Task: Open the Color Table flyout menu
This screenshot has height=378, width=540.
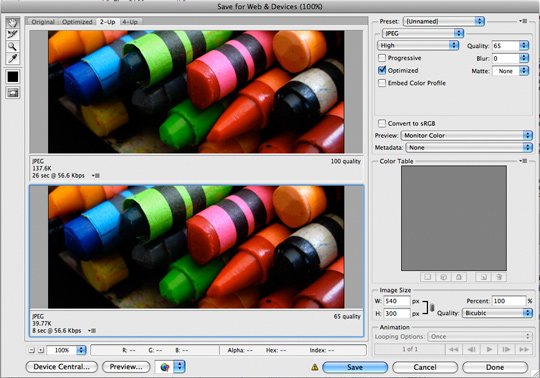Action: coord(523,161)
